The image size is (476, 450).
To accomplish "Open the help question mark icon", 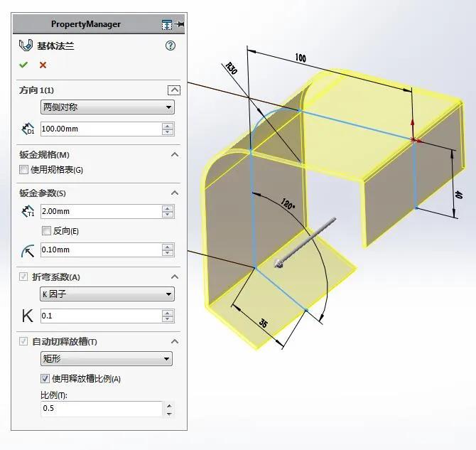I will [x=171, y=45].
